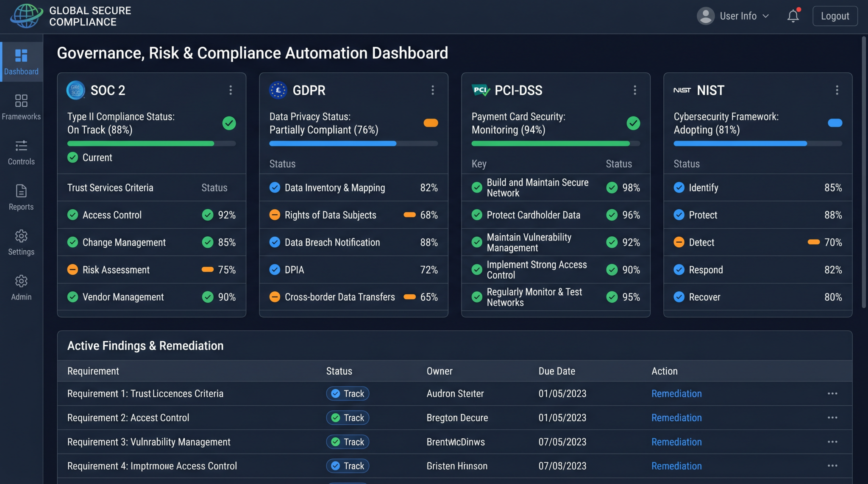Click the green check beside Build and Maintain Secure Network

click(x=477, y=188)
